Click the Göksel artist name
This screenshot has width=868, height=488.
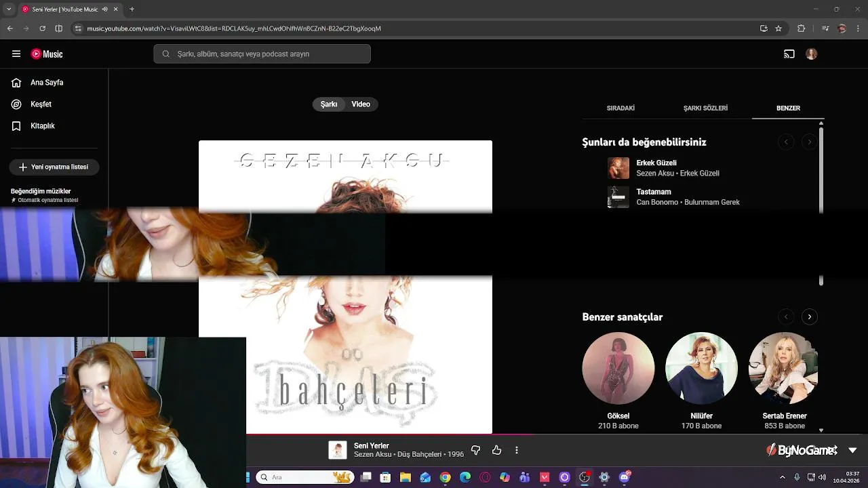coord(618,416)
